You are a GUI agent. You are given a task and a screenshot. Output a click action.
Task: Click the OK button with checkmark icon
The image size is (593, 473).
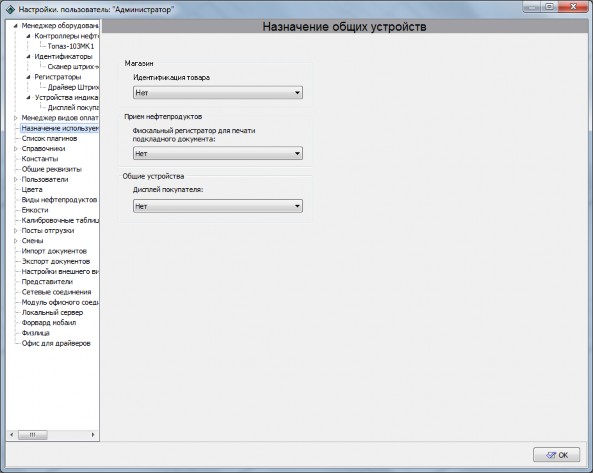[x=556, y=455]
